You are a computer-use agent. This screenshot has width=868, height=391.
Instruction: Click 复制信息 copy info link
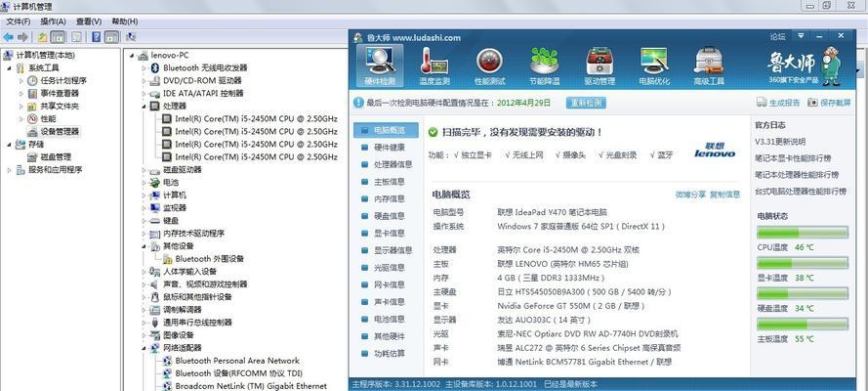pyautogui.click(x=724, y=195)
